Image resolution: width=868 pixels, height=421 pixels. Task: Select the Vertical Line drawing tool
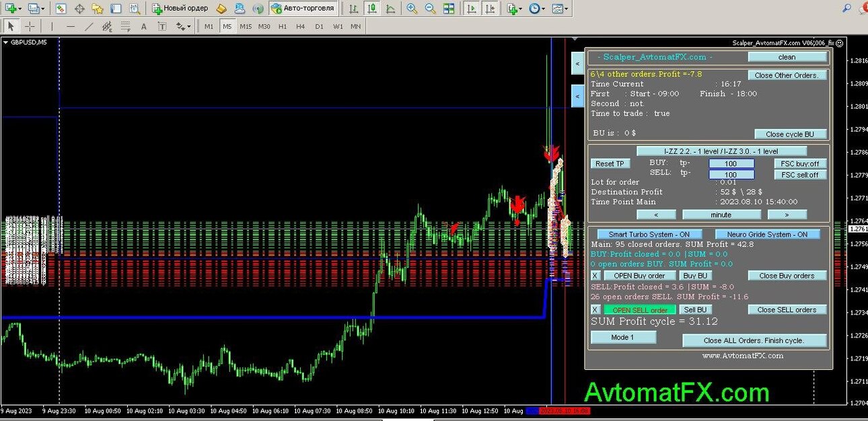pyautogui.click(x=52, y=26)
